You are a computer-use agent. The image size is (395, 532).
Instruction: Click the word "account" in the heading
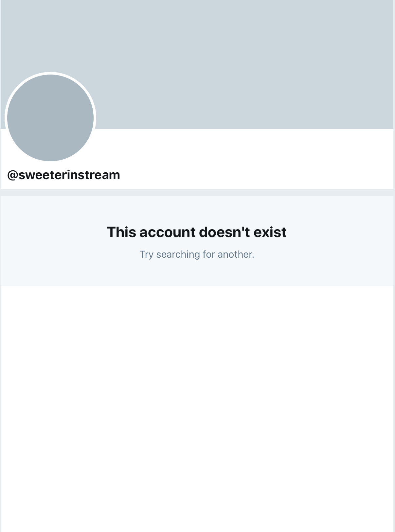tap(167, 232)
